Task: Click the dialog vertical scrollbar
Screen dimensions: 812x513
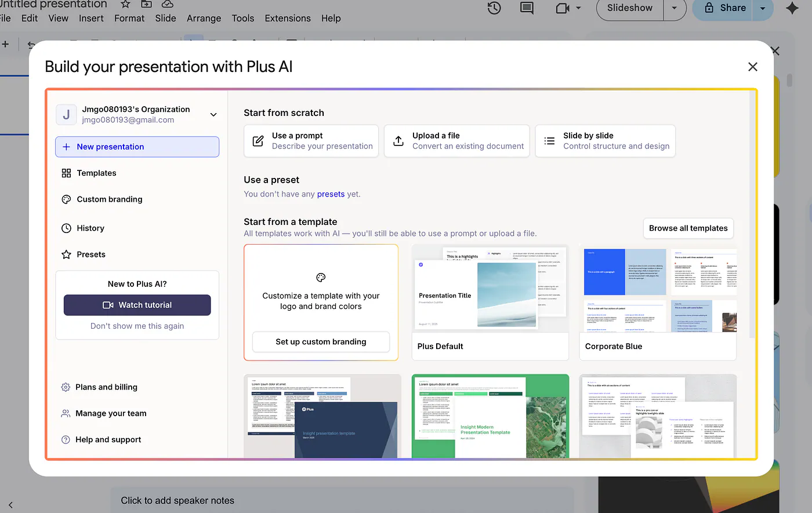Action: [753, 214]
